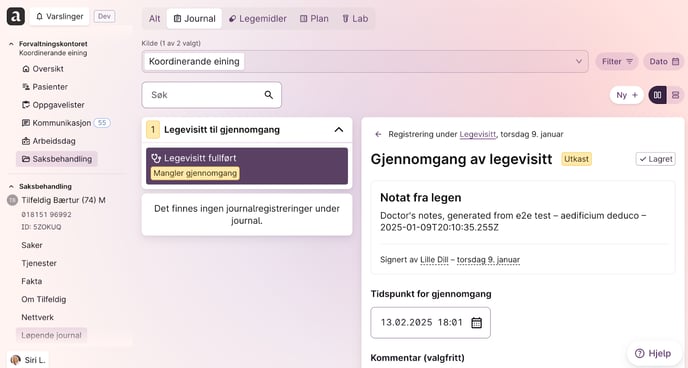688x368 pixels.
Task: Open Saker for the patient
Action: click(32, 245)
